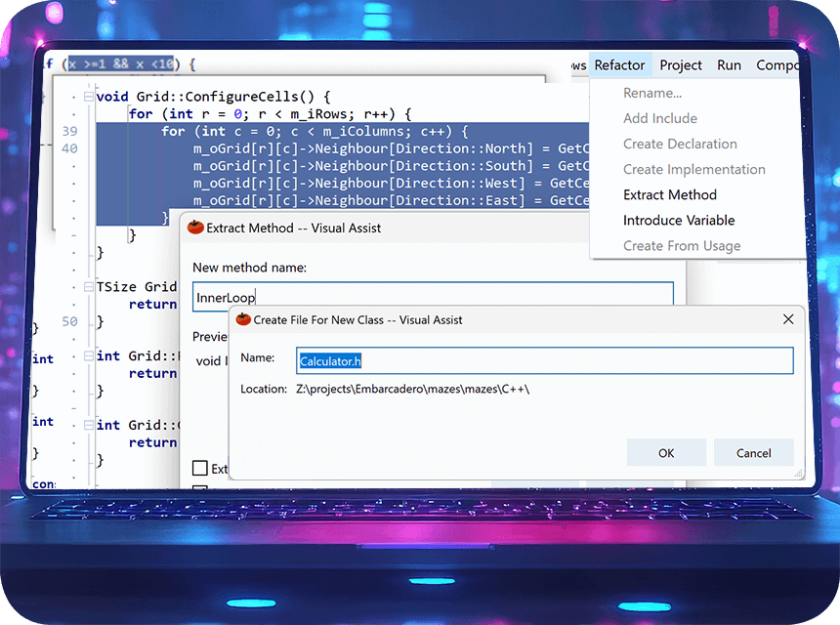
Task: Collapse the Grid::ConfigureCells function fold marker
Action: tap(88, 96)
